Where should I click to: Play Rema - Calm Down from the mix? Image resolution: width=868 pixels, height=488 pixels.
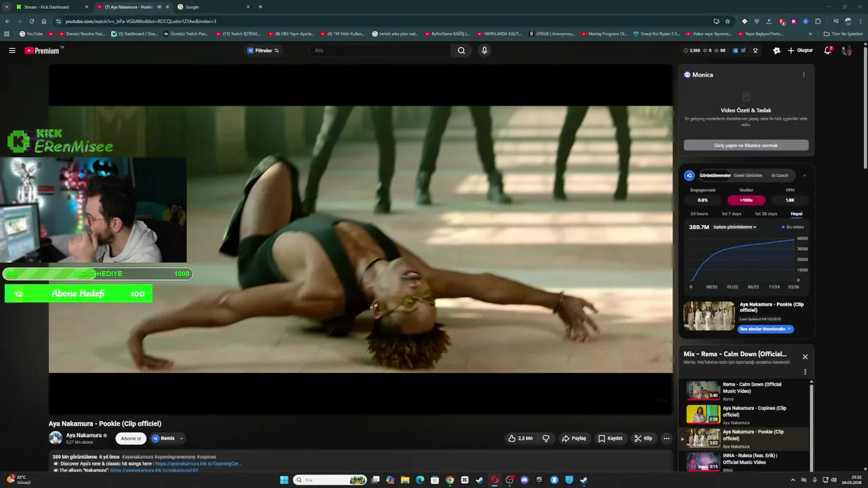tap(745, 391)
